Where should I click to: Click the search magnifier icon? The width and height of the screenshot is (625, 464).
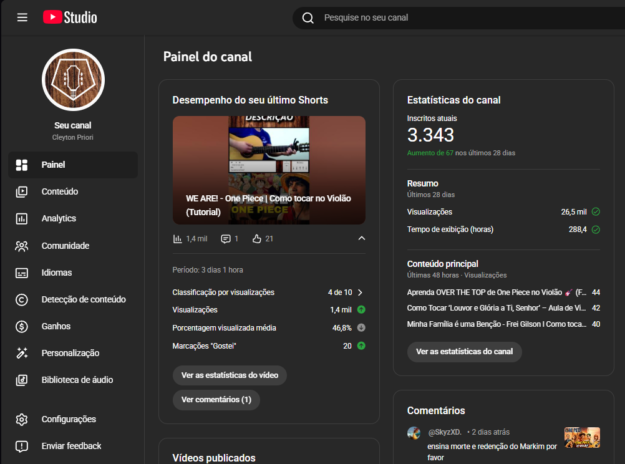[x=308, y=18]
